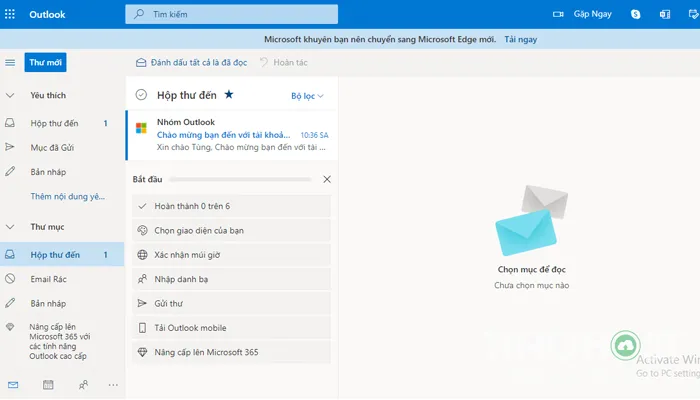Select Tải Outlook mobile task

[x=231, y=328]
